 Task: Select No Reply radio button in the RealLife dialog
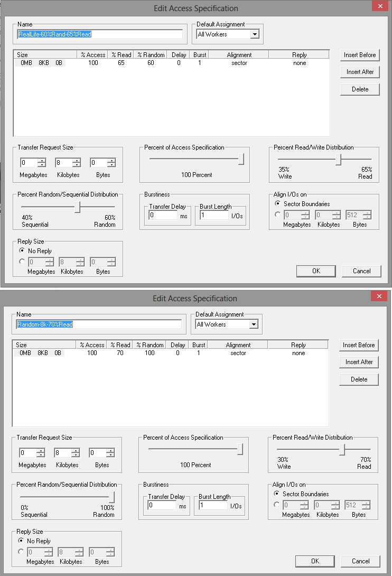22,251
